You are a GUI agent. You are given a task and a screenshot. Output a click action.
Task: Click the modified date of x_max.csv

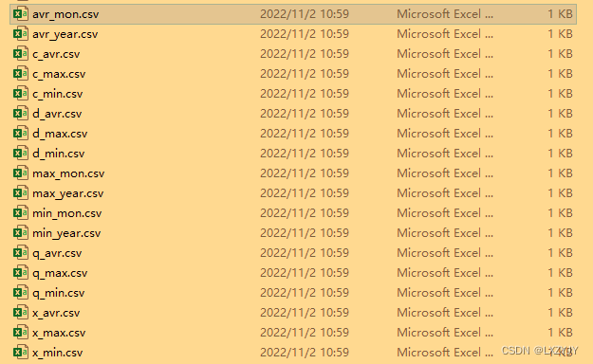pyautogui.click(x=305, y=333)
